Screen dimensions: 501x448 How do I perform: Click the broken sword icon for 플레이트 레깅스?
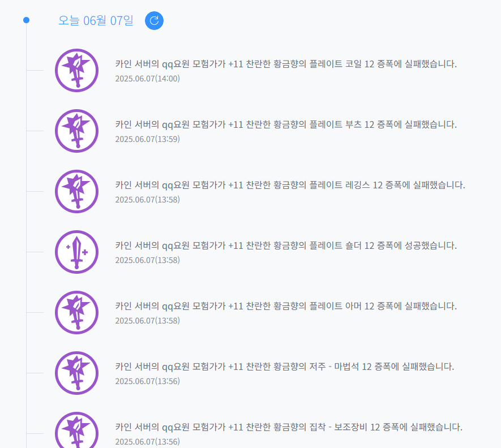(76, 191)
